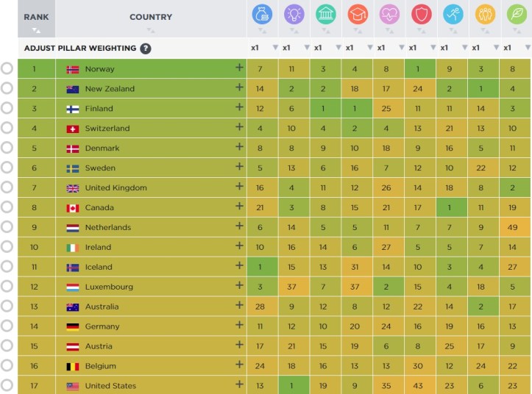Click the New Zealand country name
The image size is (532, 394).
point(110,89)
